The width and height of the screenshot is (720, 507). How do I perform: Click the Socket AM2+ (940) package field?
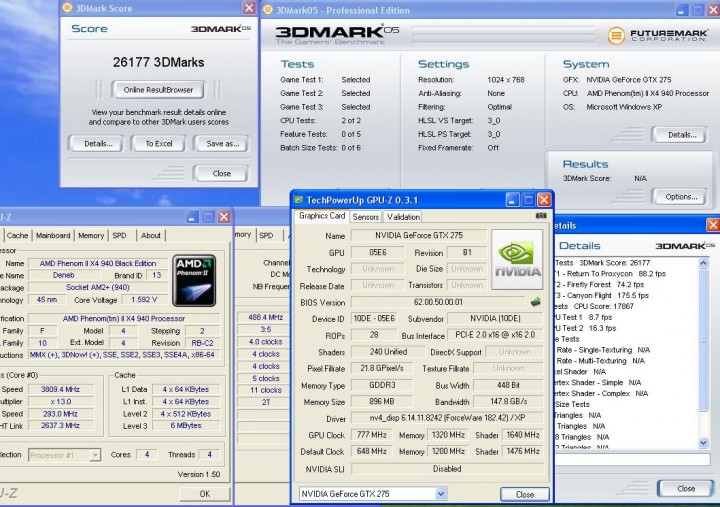98,287
